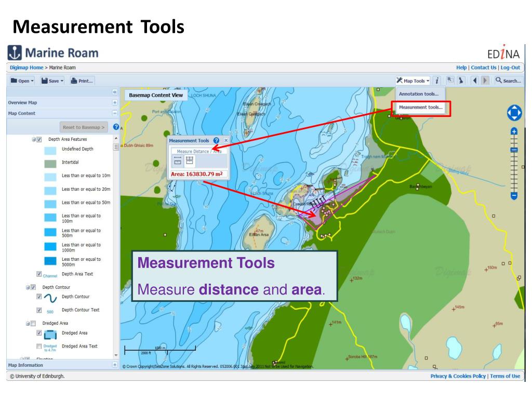
Task: Collapse Depth Contour tree node
Action: click(x=28, y=287)
